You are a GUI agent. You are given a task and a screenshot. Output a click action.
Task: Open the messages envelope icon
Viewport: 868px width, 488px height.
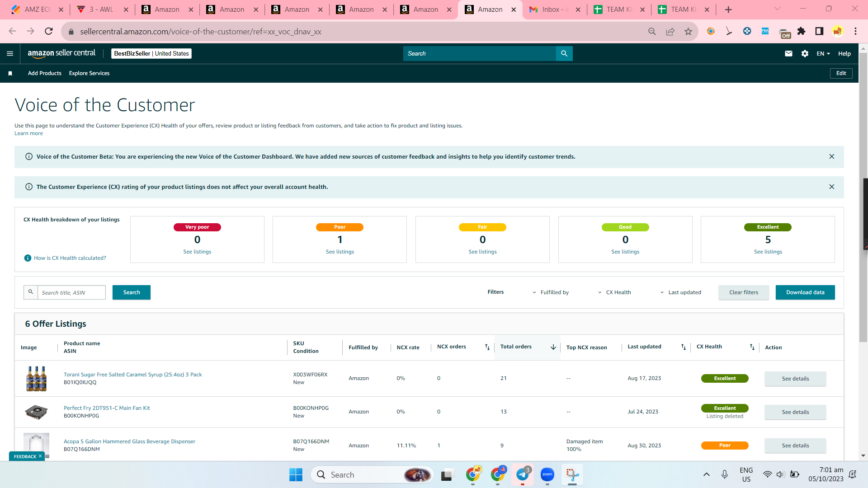(788, 53)
